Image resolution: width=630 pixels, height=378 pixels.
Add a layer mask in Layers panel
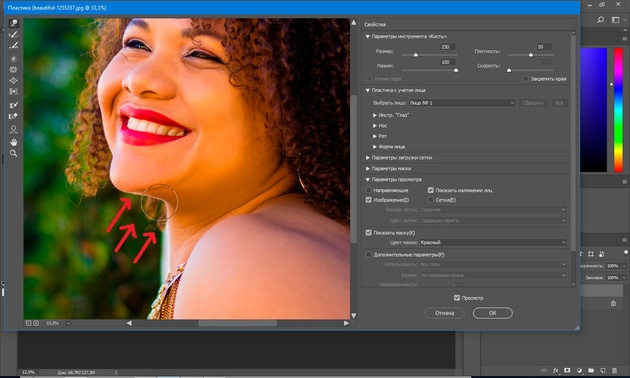tap(567, 370)
